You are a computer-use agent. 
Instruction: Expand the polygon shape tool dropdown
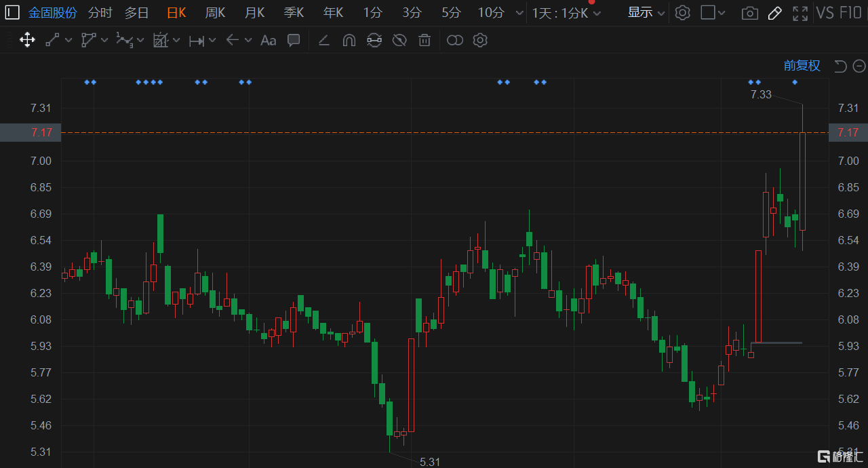[x=104, y=40]
